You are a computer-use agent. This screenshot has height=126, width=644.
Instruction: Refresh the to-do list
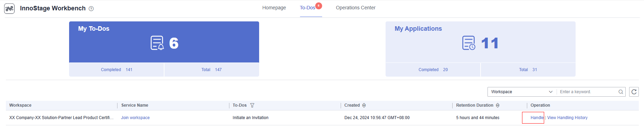coord(634,92)
